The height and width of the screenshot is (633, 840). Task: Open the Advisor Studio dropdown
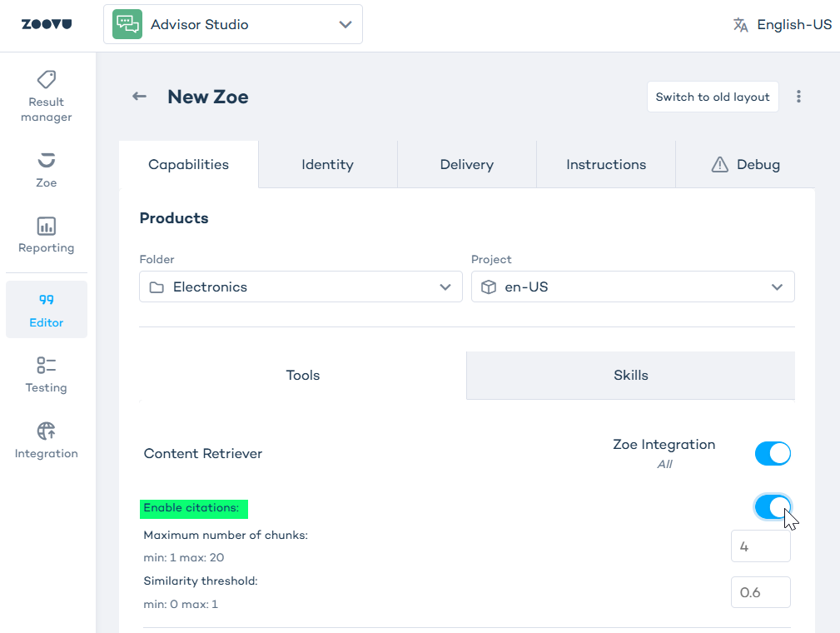point(232,24)
